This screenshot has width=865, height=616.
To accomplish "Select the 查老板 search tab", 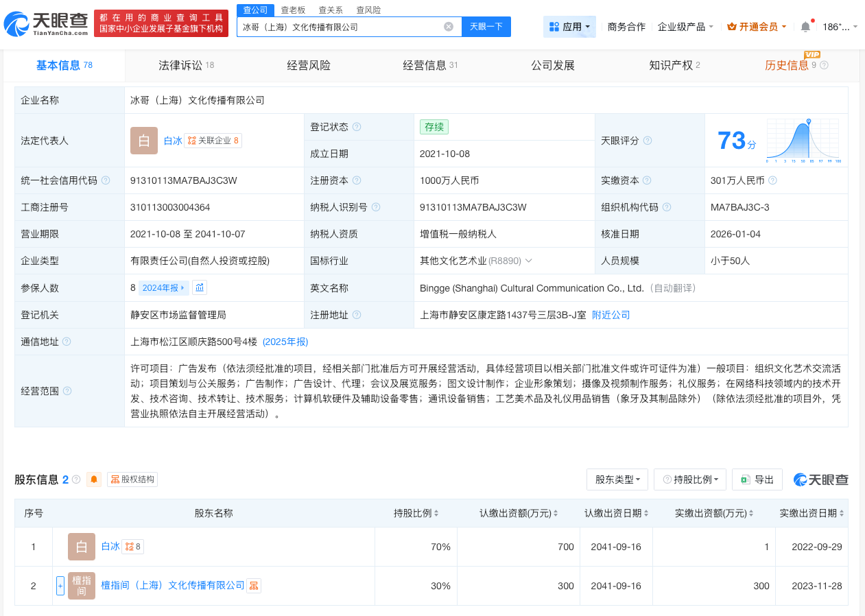I will [x=293, y=10].
